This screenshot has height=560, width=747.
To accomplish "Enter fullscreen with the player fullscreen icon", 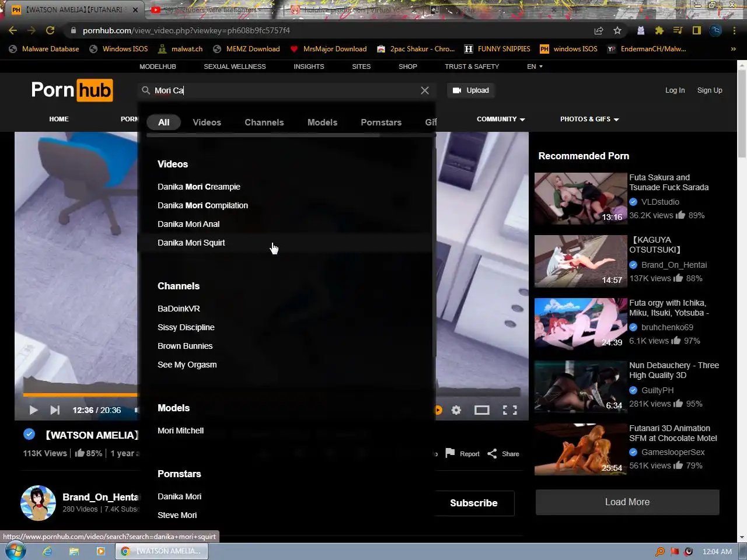I will pos(510,410).
